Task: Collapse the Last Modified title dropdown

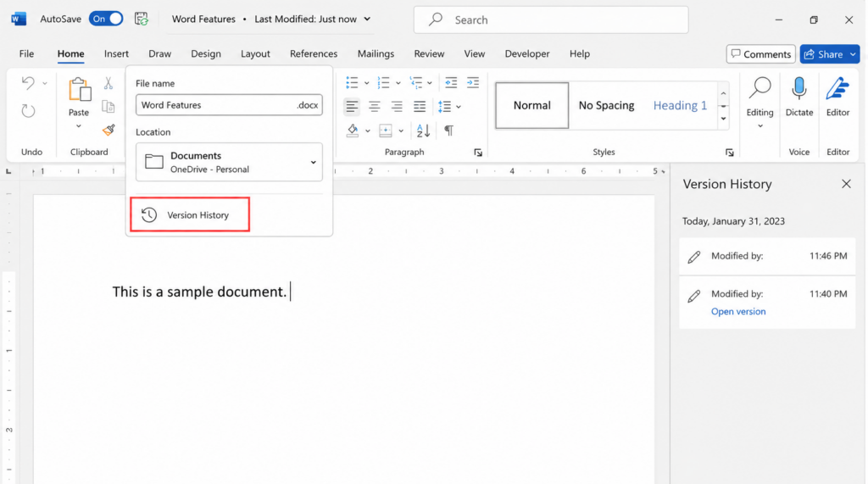Action: coord(367,19)
